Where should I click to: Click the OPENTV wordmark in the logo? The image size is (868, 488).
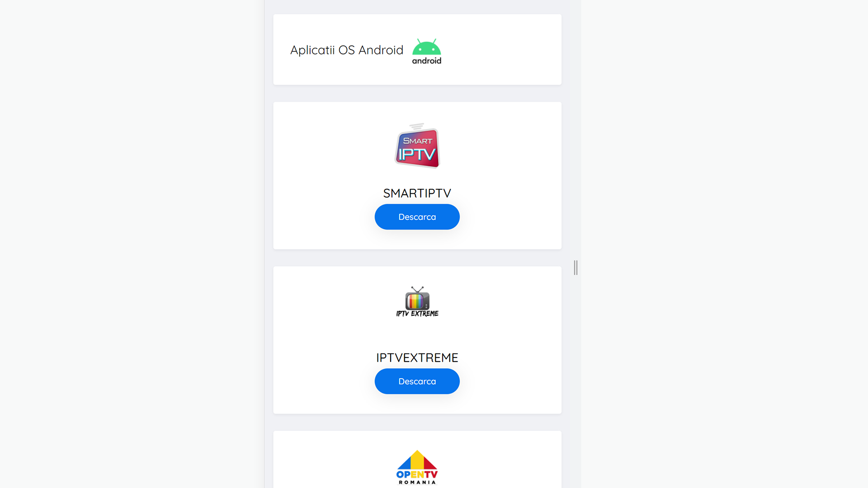point(417,474)
